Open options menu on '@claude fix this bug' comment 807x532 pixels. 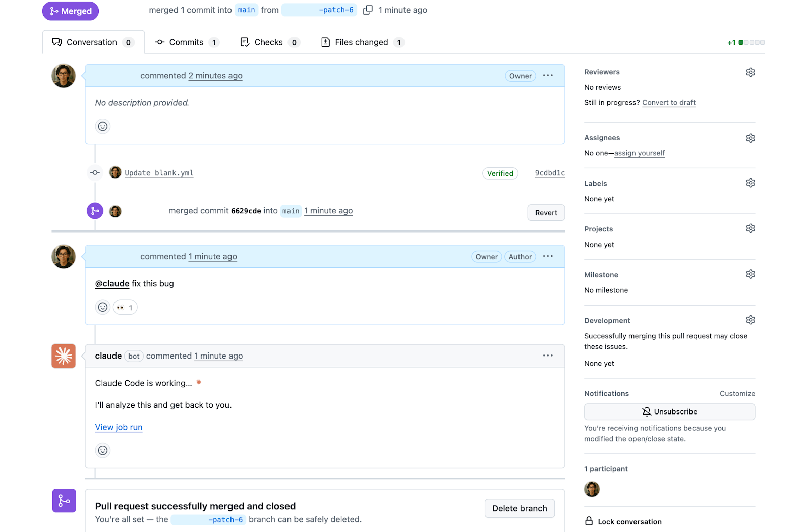coord(548,257)
